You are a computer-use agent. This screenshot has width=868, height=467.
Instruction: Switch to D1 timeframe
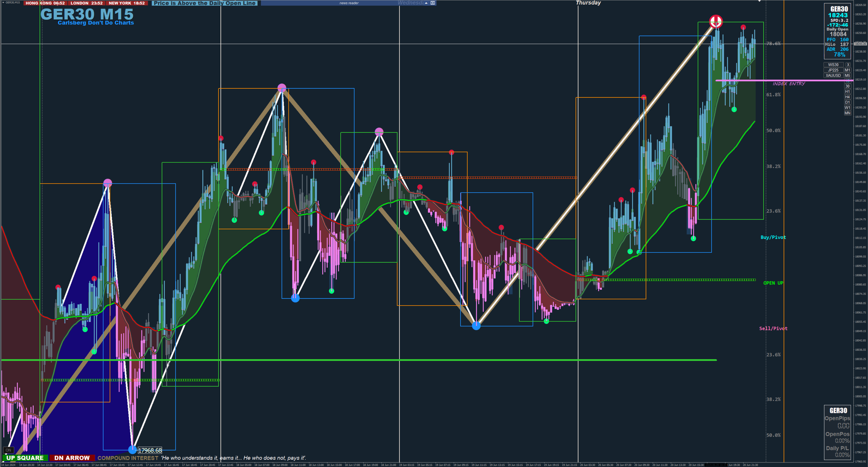pos(847,102)
